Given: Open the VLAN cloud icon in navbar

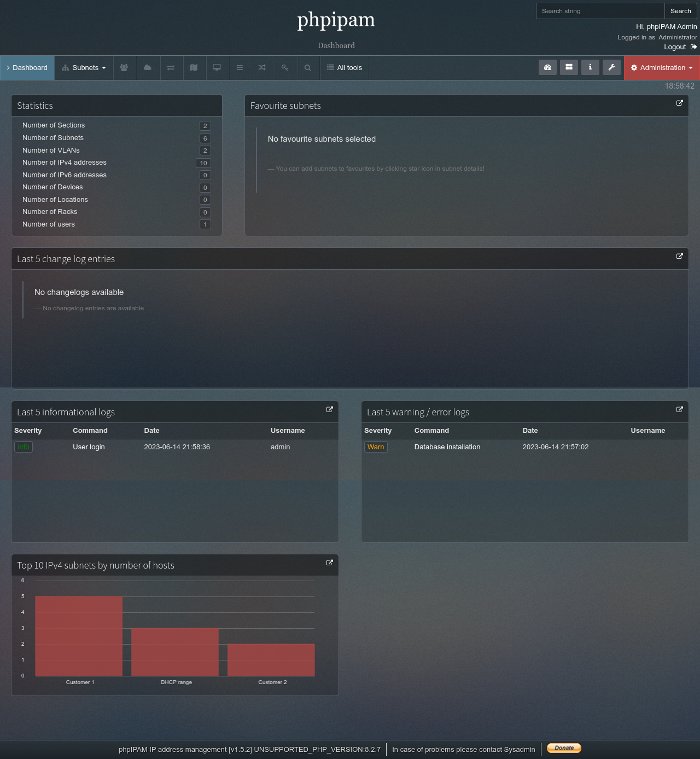Looking at the screenshot, I should point(148,68).
